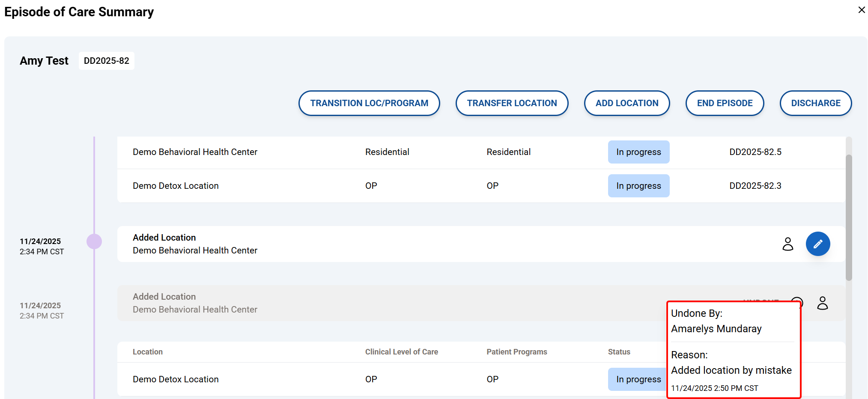Image resolution: width=868 pixels, height=399 pixels.
Task: Select the DD2025-82 patient ID chip
Action: pos(107,61)
